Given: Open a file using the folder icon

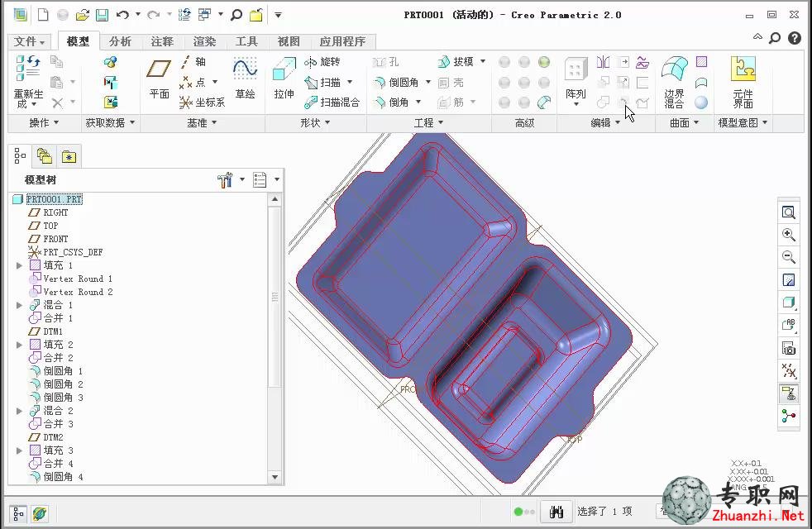Looking at the screenshot, I should 82,15.
